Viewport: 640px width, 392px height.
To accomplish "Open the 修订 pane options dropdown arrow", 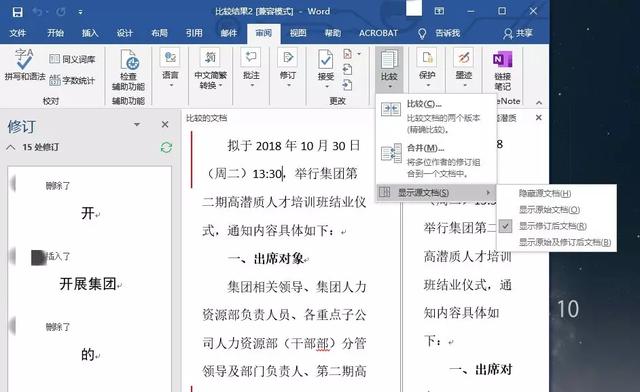I will (x=137, y=125).
